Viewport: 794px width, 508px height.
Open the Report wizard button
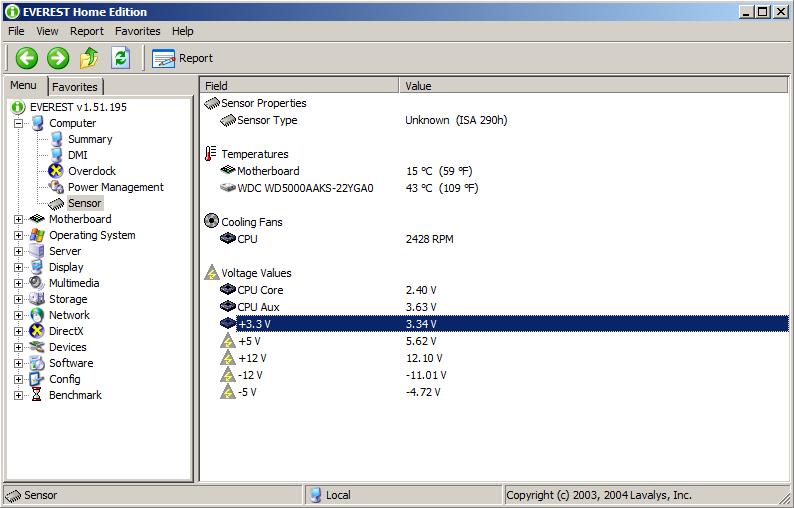click(182, 58)
